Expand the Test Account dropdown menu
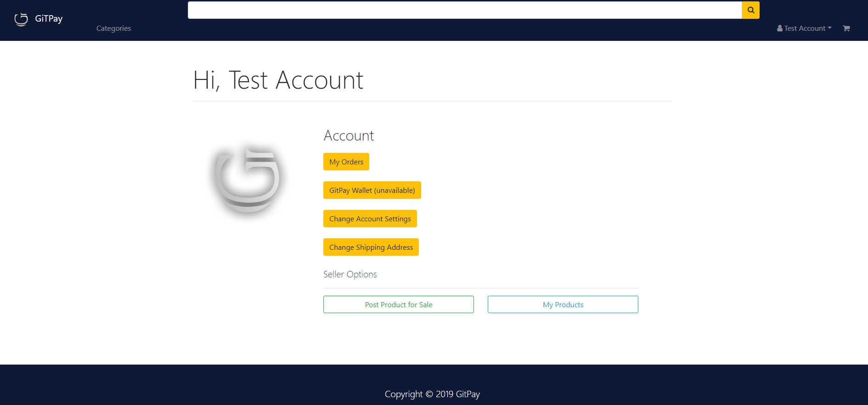This screenshot has height=405, width=868. [804, 28]
